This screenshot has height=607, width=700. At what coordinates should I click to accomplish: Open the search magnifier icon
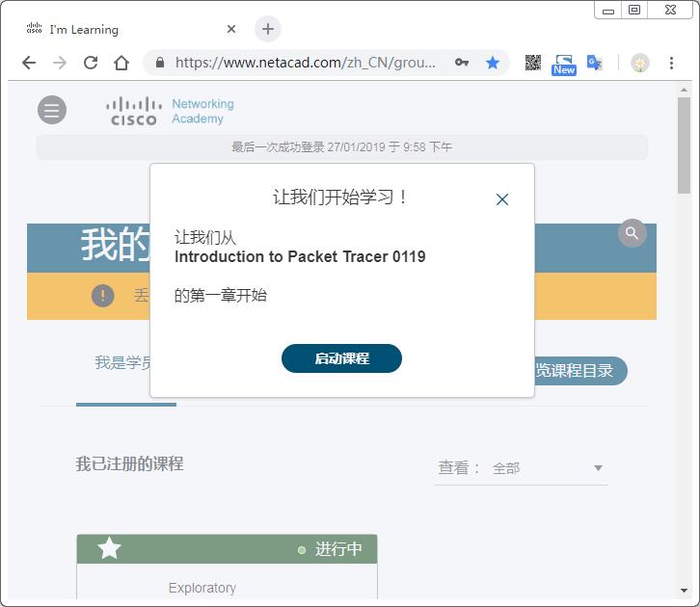[x=632, y=233]
